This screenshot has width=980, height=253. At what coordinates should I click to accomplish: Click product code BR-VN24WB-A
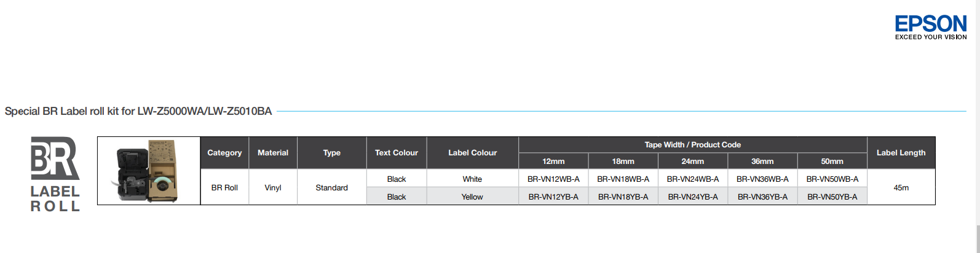point(693,179)
